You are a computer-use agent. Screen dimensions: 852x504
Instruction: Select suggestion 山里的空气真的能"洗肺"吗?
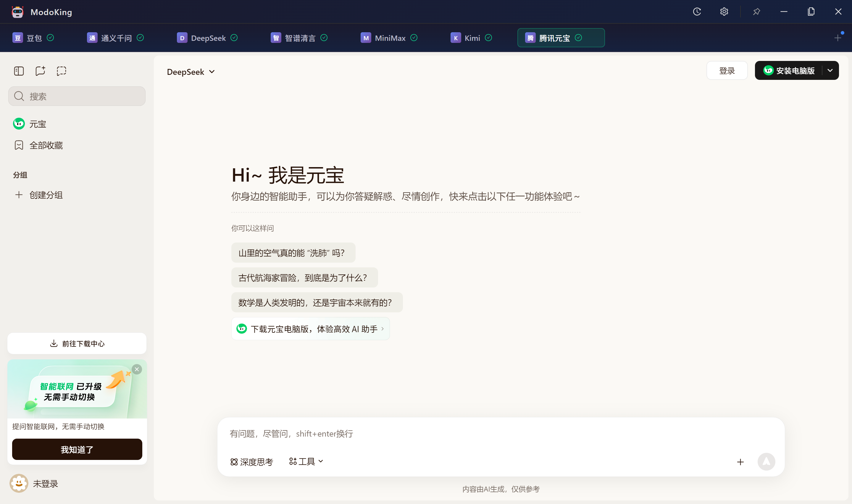293,253
